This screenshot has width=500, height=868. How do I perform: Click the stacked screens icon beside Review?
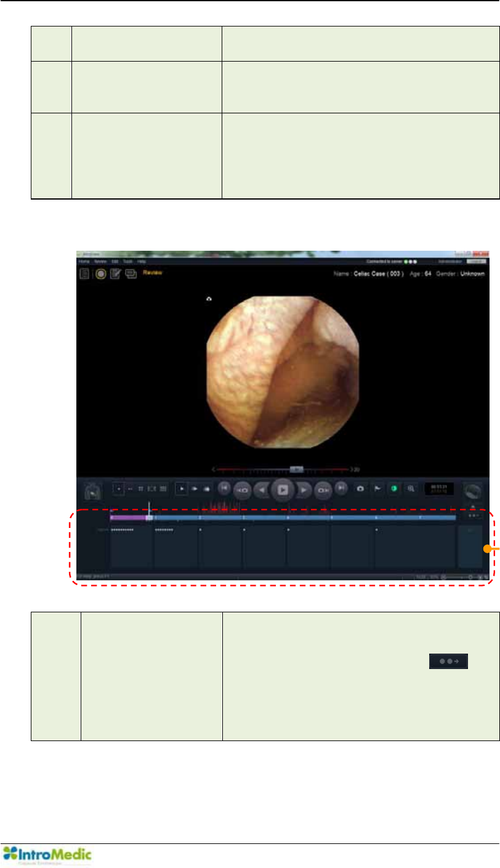pos(131,274)
